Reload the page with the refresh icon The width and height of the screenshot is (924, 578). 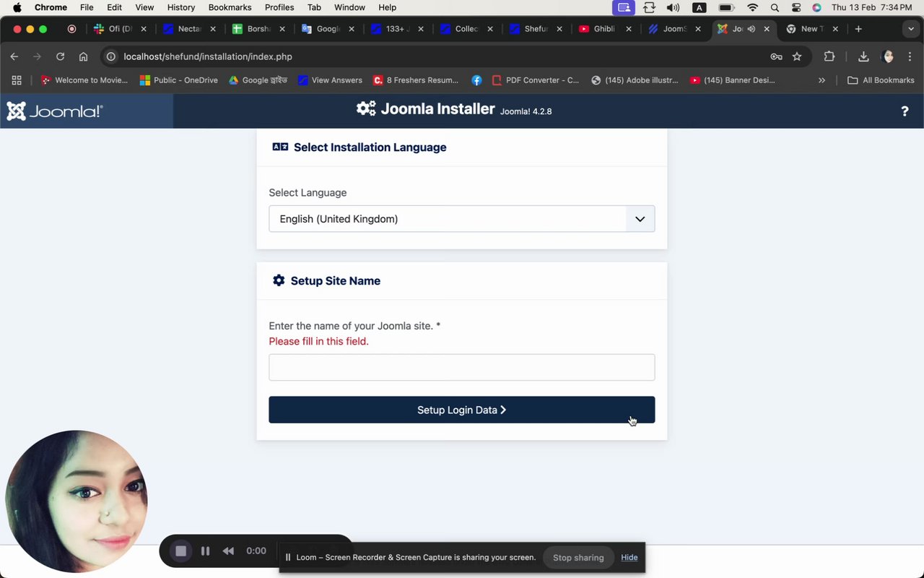pyautogui.click(x=61, y=56)
